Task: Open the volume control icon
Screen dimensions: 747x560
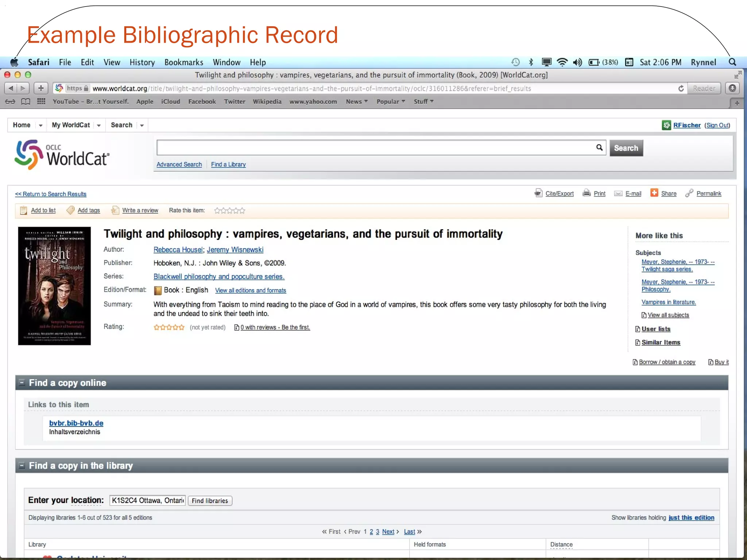Action: (577, 62)
